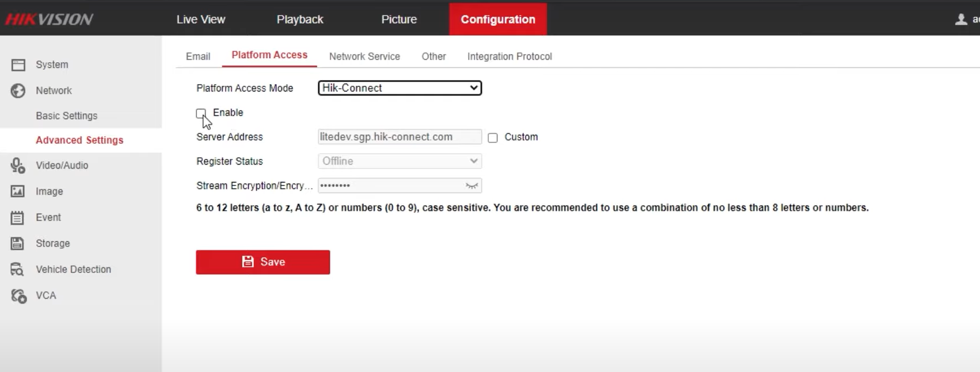This screenshot has height=372, width=980.
Task: Click the Stream Encryption key field
Action: coord(400,185)
